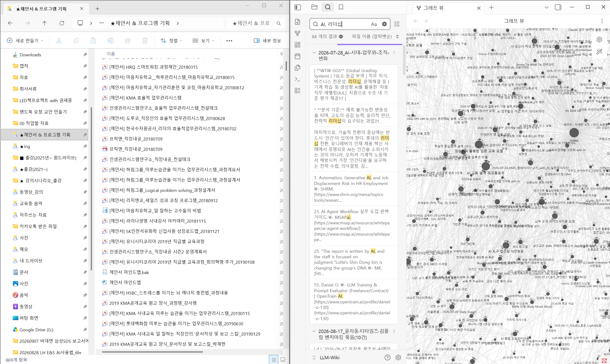
Task: Open Obsidian settings gear near vault name
Action: (x=398, y=357)
